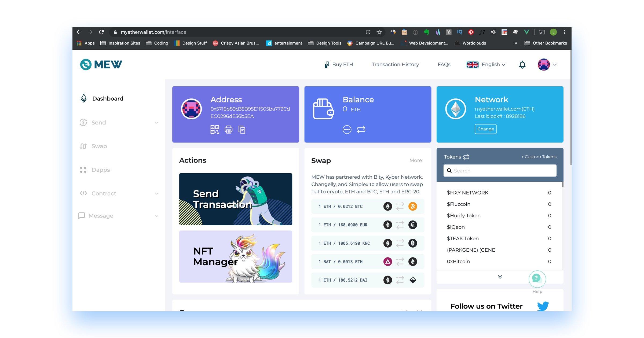644x338 pixels.
Task: Copy the wallet address
Action: pos(242,130)
